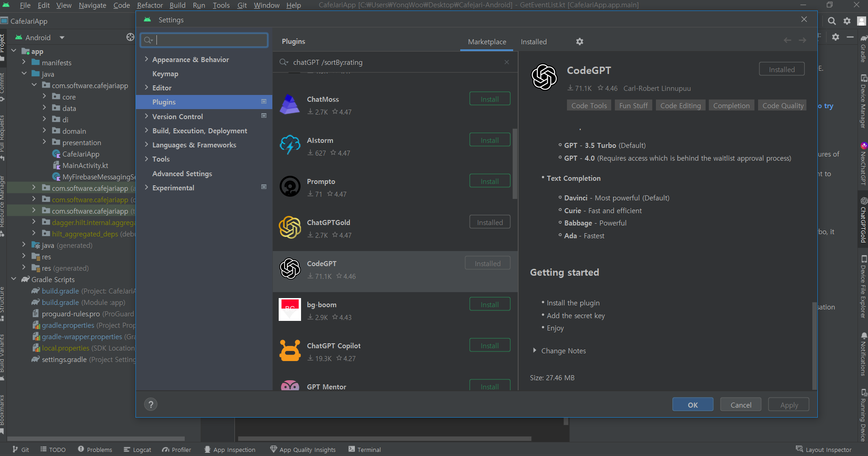Image resolution: width=868 pixels, height=456 pixels.
Task: Expand Appearance & Behavior settings
Action: (146, 59)
